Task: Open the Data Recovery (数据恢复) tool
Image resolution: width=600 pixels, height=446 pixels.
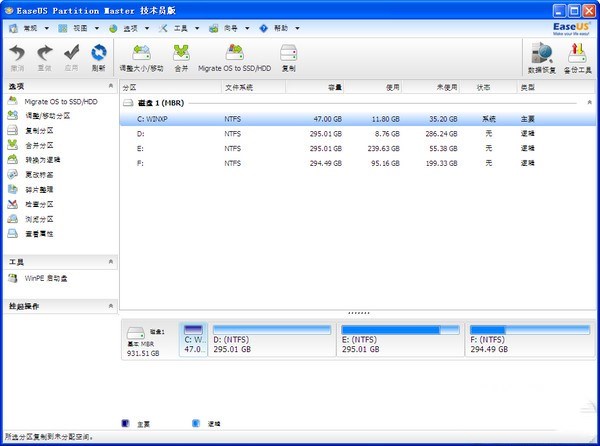Action: click(x=542, y=57)
